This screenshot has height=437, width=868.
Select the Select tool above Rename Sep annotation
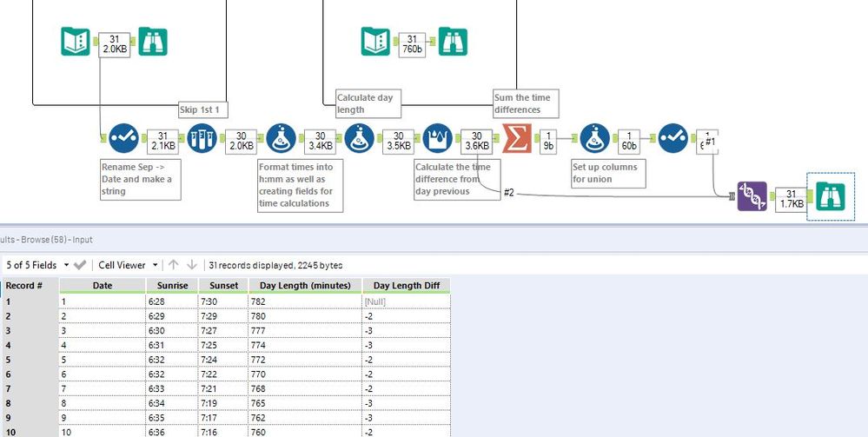click(123, 138)
